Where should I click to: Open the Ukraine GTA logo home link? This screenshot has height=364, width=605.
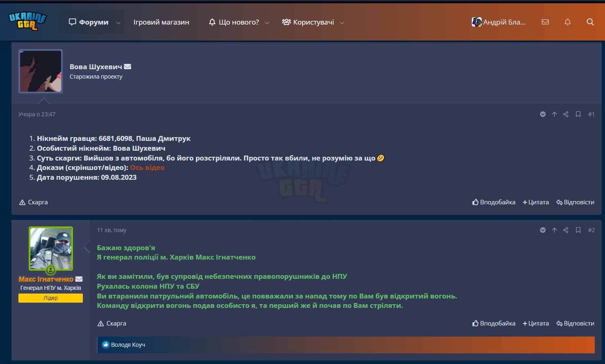pyautogui.click(x=27, y=21)
